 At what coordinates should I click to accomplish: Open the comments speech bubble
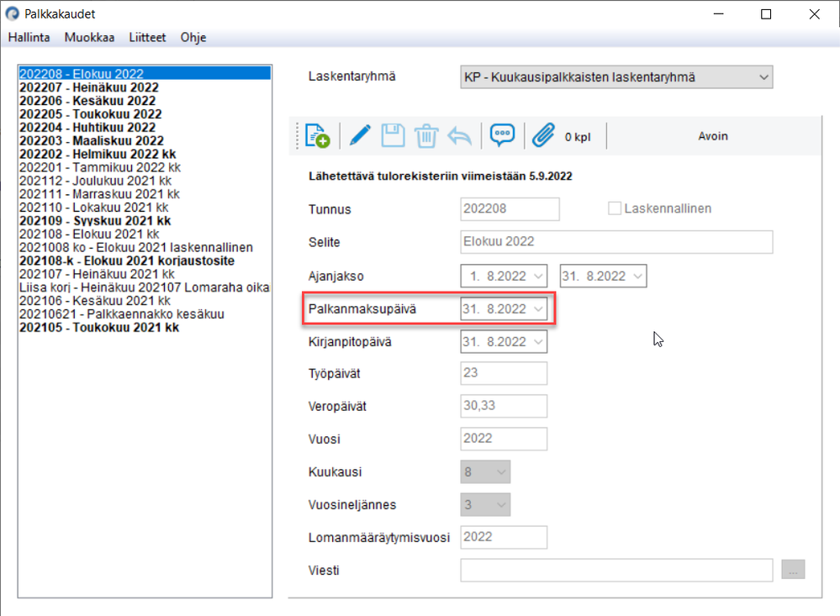[x=502, y=134]
